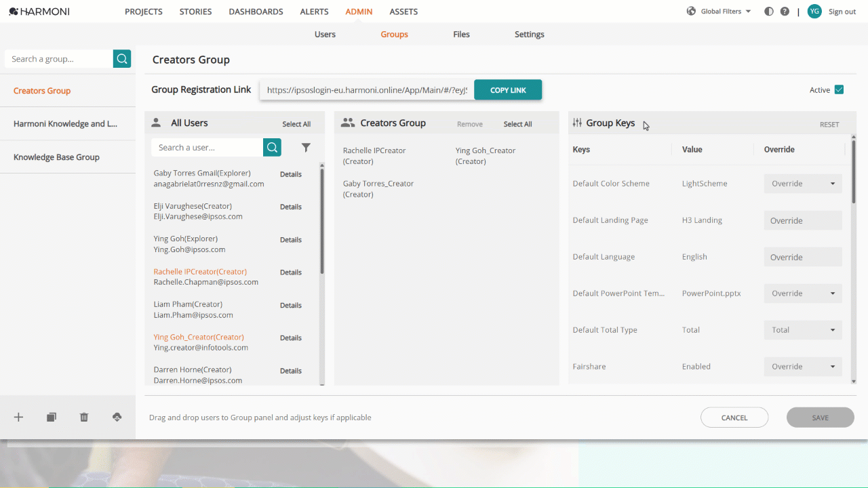The image size is (868, 488).
Task: Open the Default Total Type dropdown
Action: 803,330
